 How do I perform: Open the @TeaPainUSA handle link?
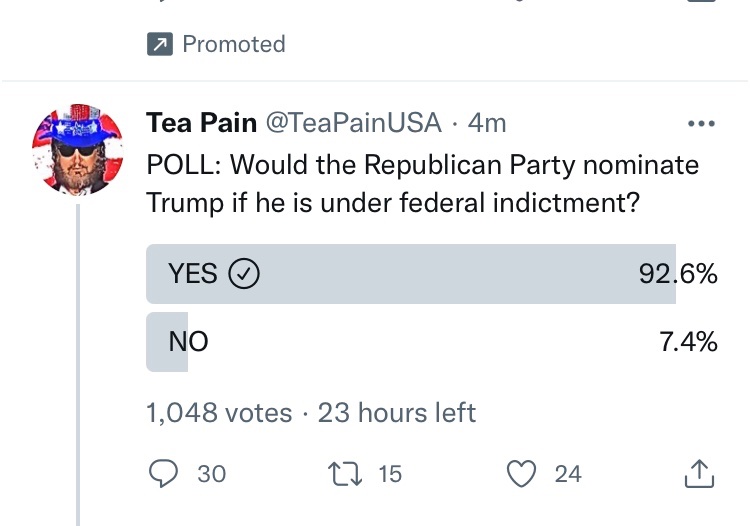(351, 123)
